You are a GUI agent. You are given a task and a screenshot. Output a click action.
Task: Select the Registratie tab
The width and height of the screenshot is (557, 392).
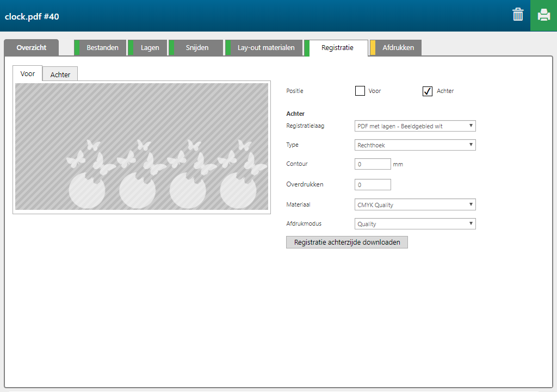tap(337, 48)
